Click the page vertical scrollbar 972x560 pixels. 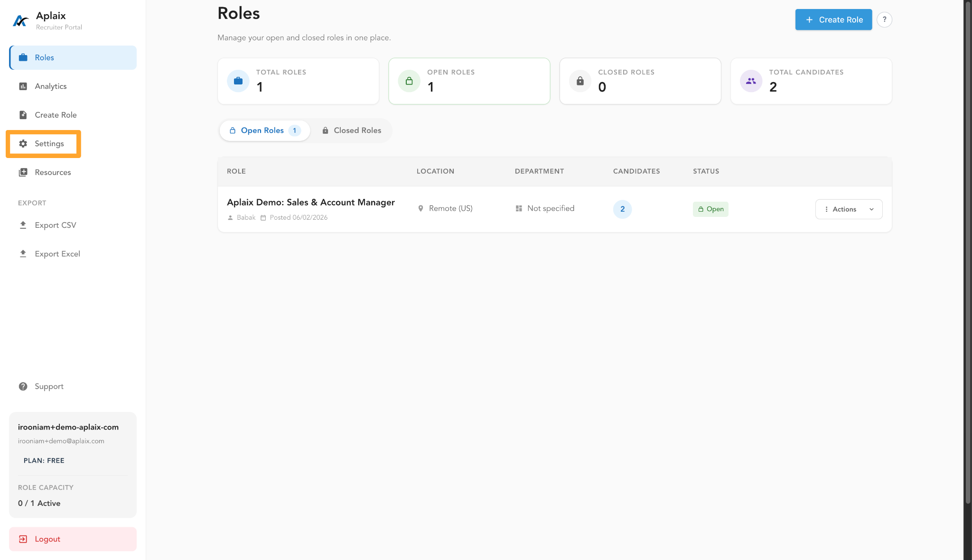(x=968, y=252)
